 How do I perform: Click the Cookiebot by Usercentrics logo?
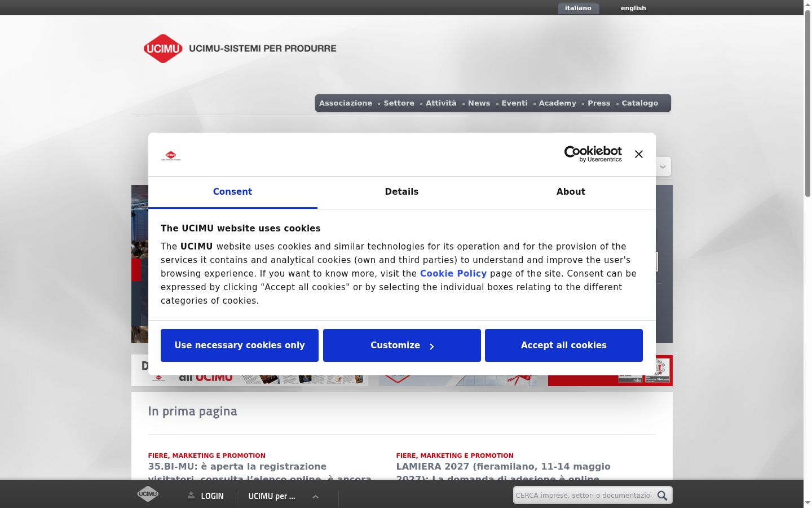(593, 154)
